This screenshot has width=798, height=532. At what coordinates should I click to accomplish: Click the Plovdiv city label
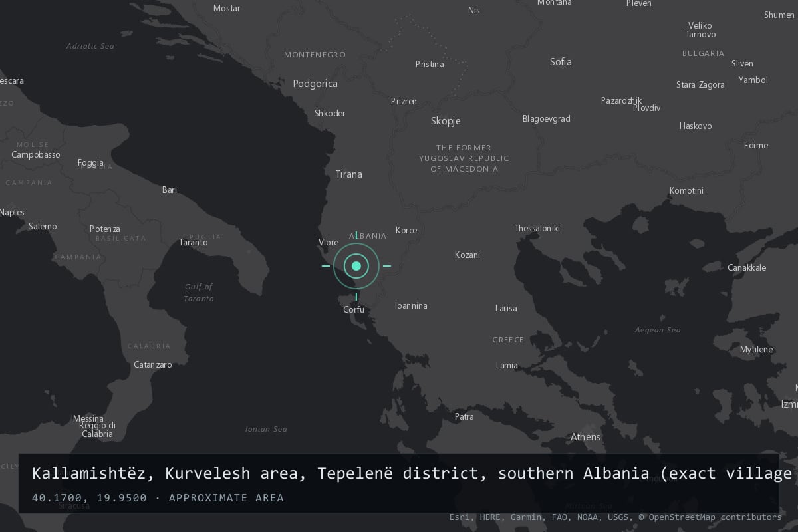[x=646, y=108]
